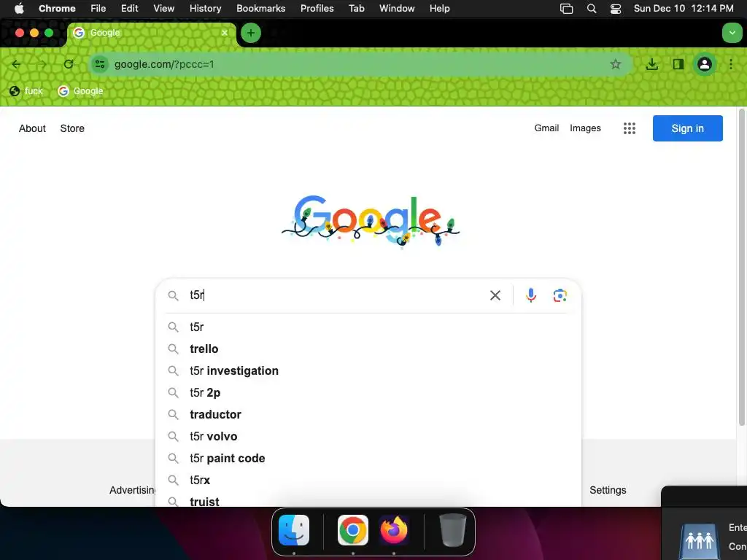Select the Google tab

pyautogui.click(x=150, y=33)
